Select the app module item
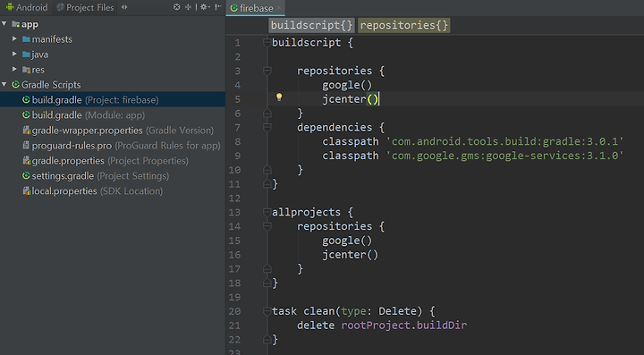Viewport: 644px width, 355px height. point(30,24)
